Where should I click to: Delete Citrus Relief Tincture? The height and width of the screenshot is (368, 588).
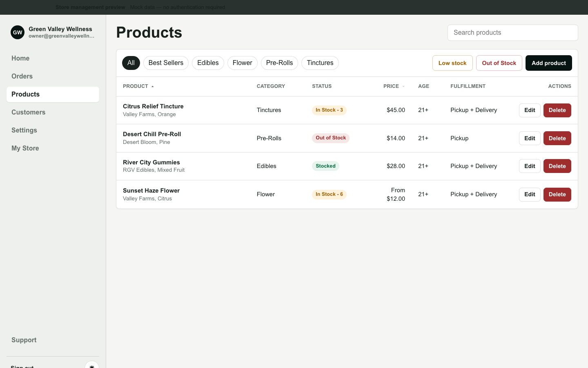[x=557, y=110]
